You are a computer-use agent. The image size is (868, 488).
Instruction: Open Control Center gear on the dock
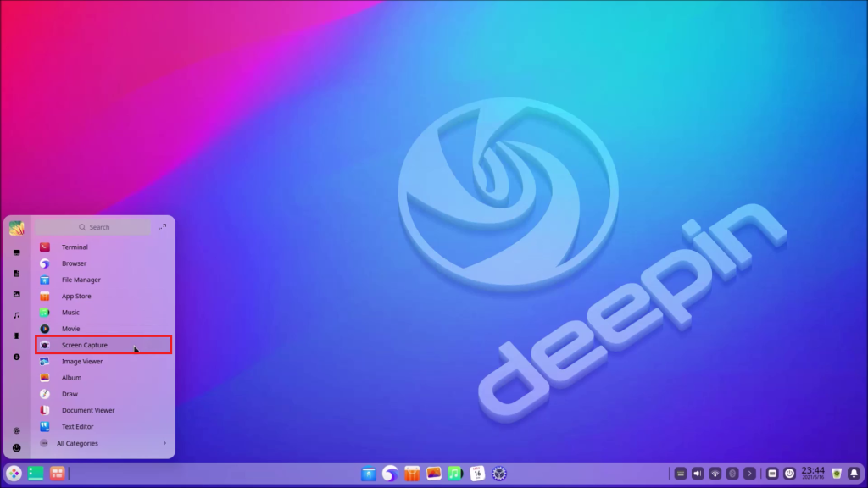[x=499, y=474]
